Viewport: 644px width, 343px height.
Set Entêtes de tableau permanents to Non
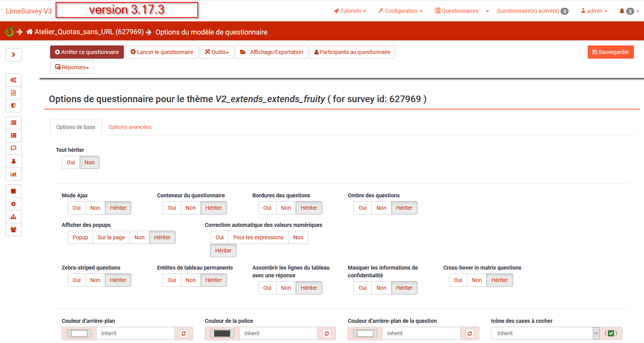point(191,280)
